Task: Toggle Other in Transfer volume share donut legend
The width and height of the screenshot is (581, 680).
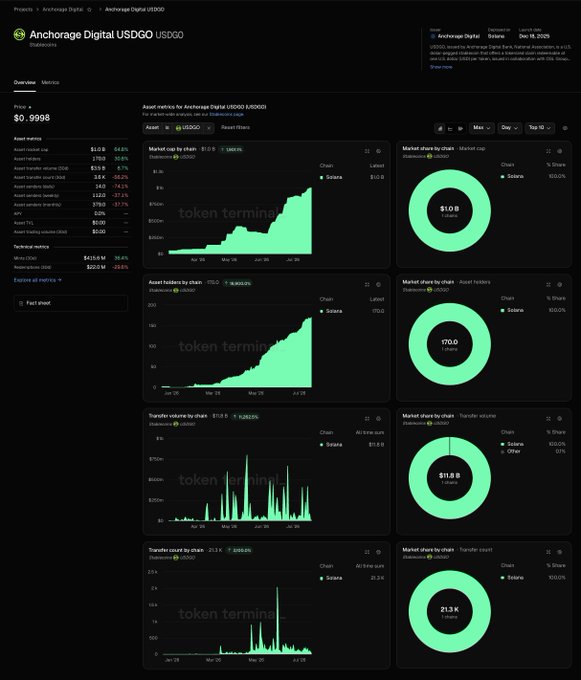Action: point(511,451)
